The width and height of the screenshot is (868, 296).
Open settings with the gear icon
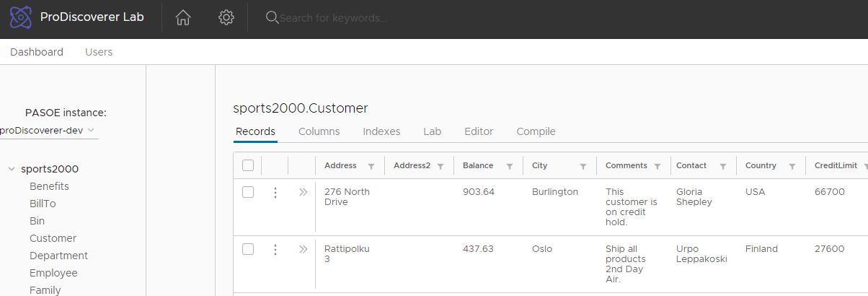point(226,18)
